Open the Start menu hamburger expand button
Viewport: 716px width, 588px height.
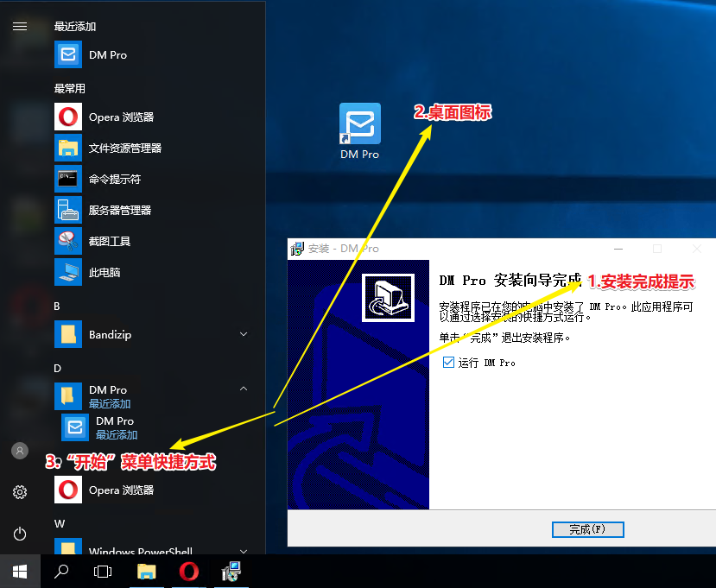[x=20, y=27]
